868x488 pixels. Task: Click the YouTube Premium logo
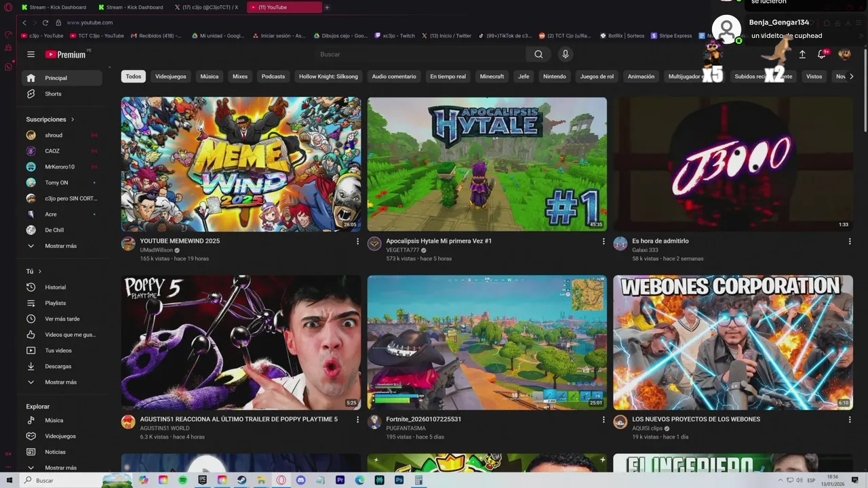[66, 54]
